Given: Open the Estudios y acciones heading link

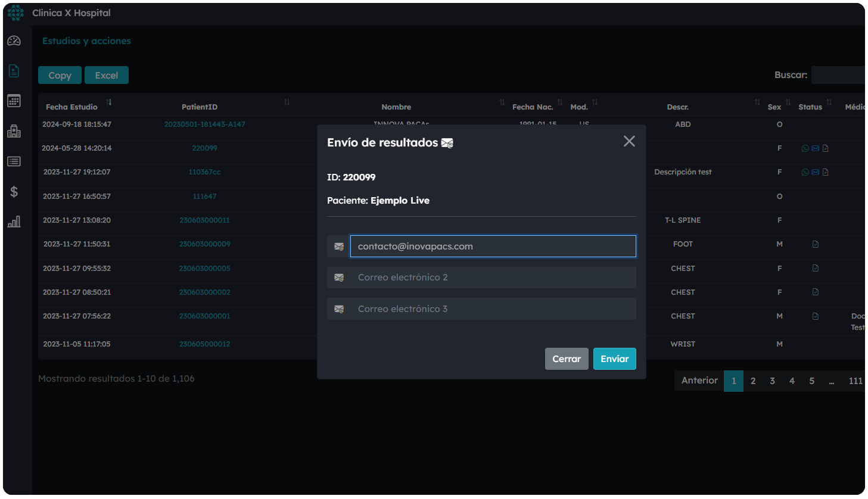Looking at the screenshot, I should [86, 41].
